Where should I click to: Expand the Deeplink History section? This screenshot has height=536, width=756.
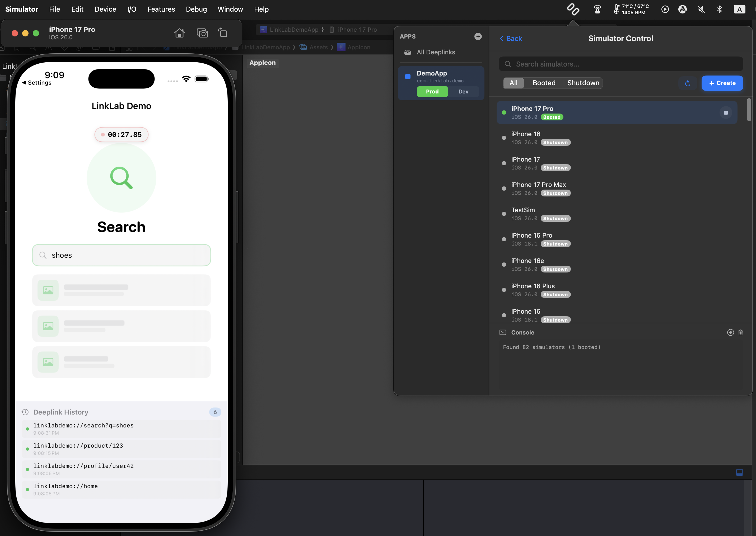(x=60, y=412)
